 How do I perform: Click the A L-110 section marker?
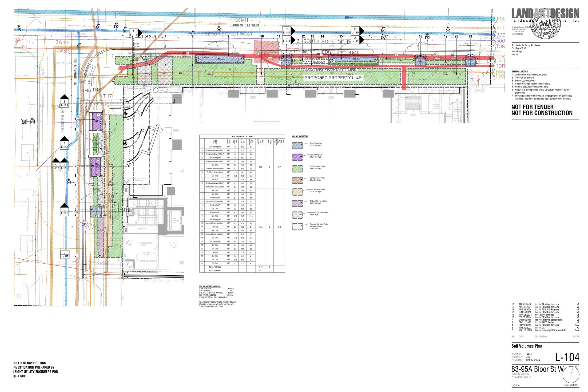click(x=56, y=165)
